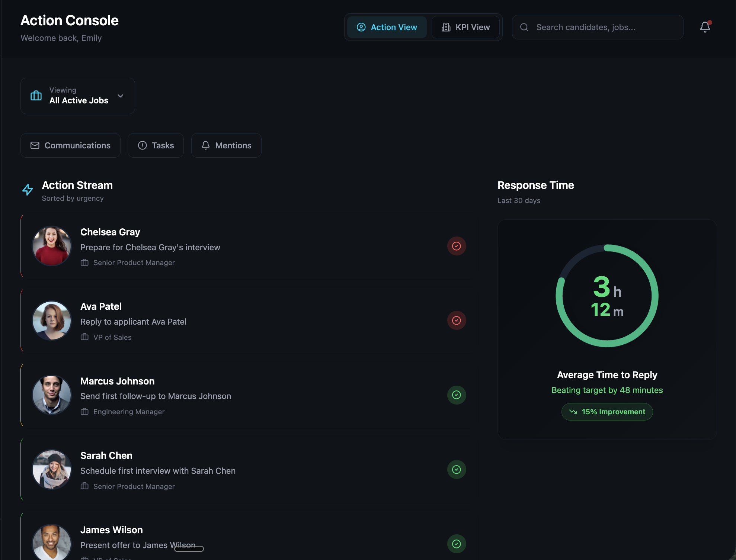Click the Tasks filter button
736x560 pixels.
pos(156,145)
